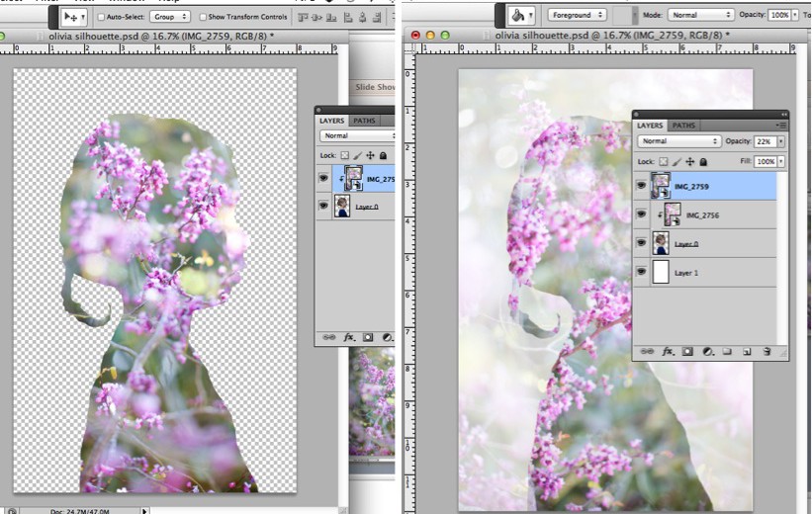Image resolution: width=812 pixels, height=514 pixels.
Task: Toggle lock transparent pixels in right panel
Action: [x=664, y=161]
